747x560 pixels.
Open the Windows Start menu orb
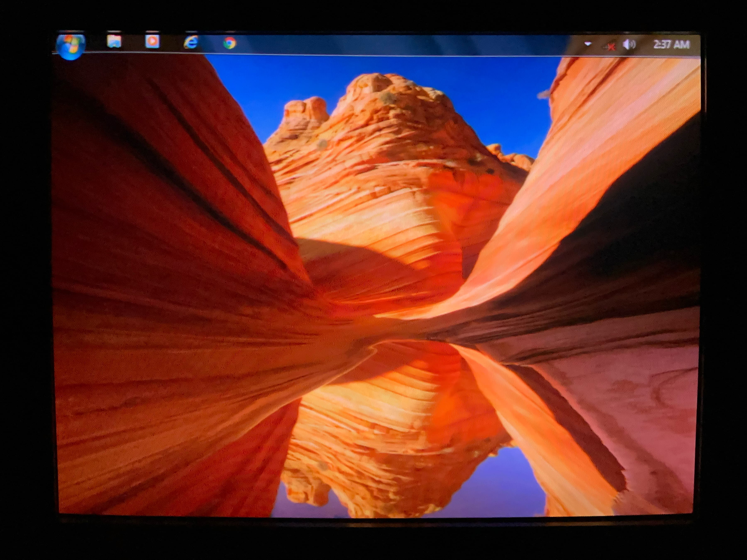point(71,46)
